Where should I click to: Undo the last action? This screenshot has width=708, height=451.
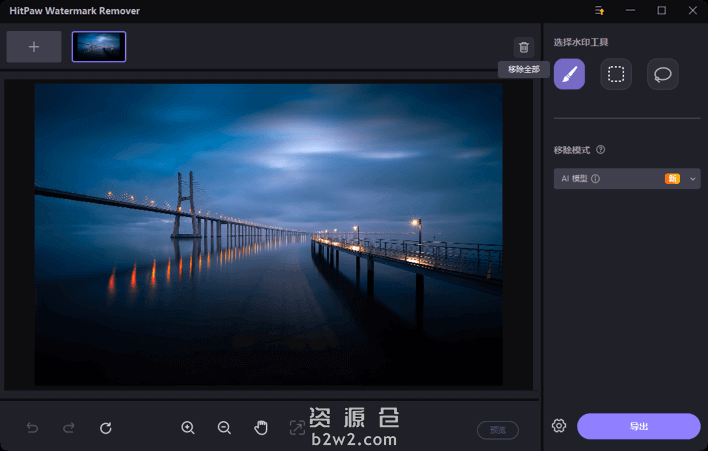pyautogui.click(x=32, y=428)
